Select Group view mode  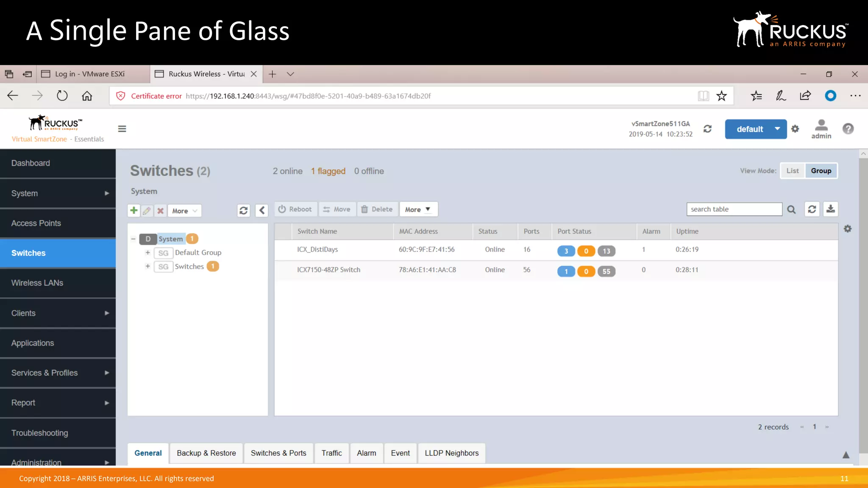(821, 171)
